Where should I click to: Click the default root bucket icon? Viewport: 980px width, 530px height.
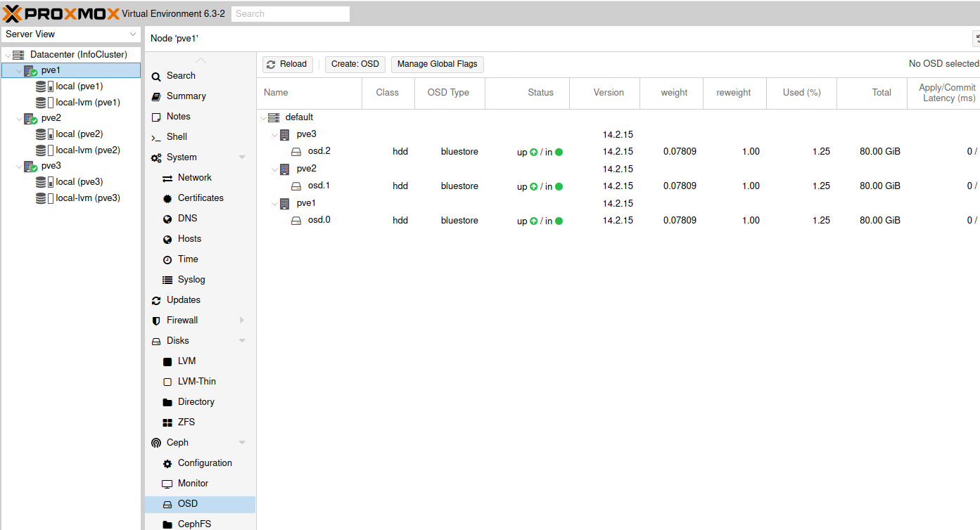tap(274, 117)
